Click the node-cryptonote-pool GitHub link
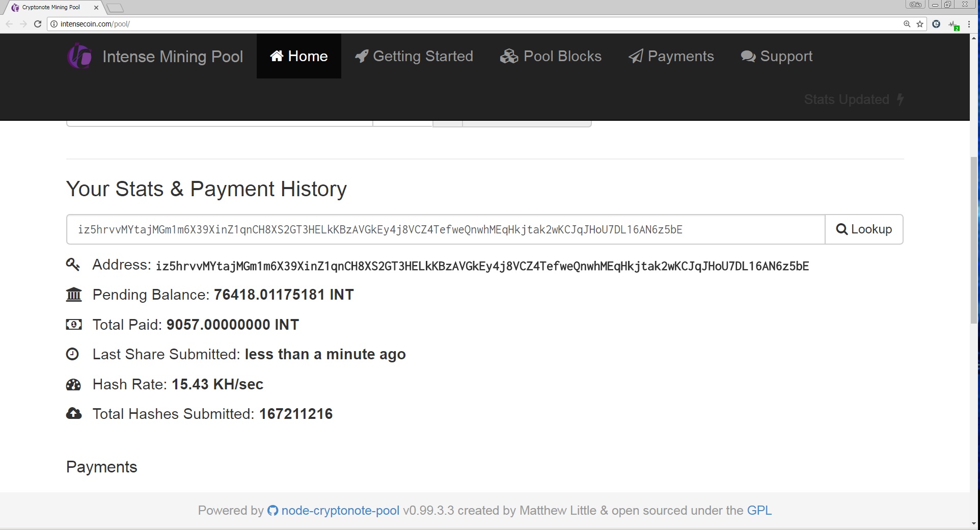 340,511
